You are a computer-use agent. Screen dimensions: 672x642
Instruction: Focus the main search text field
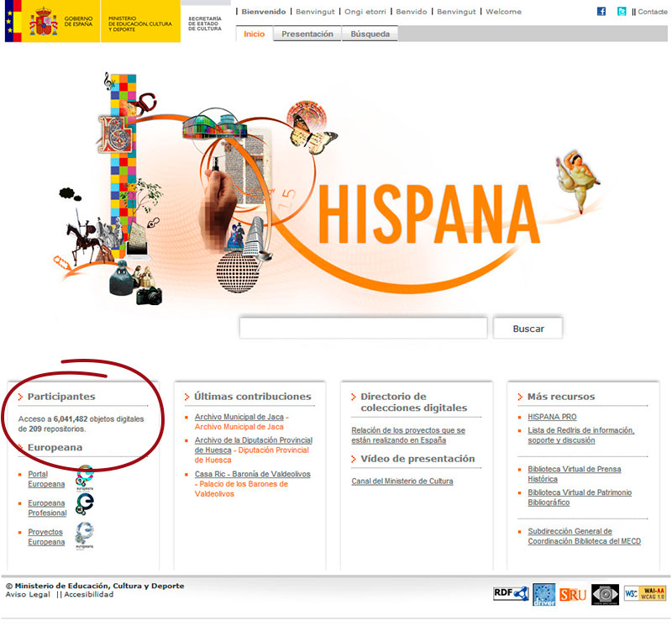coord(364,328)
